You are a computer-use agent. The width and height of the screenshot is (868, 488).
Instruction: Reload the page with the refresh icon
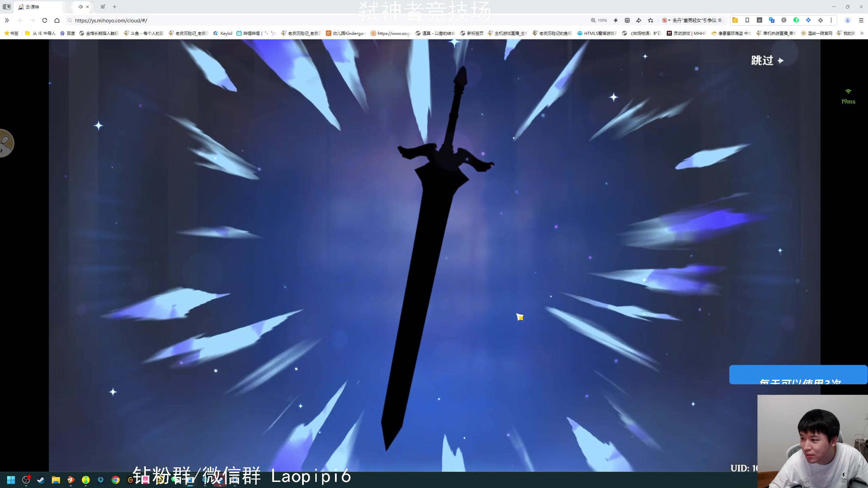(44, 20)
